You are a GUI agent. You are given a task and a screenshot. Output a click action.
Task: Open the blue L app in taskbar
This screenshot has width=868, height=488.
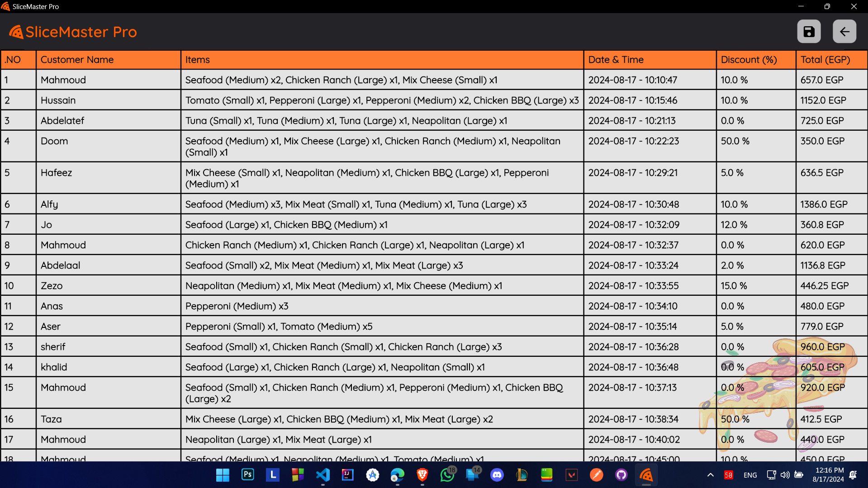click(x=272, y=475)
